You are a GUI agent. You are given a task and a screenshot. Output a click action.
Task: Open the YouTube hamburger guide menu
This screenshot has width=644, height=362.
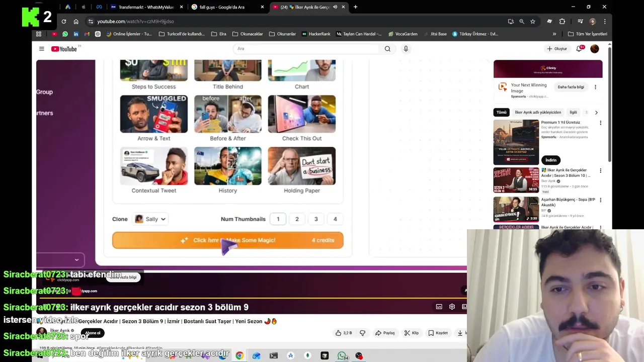point(42,49)
